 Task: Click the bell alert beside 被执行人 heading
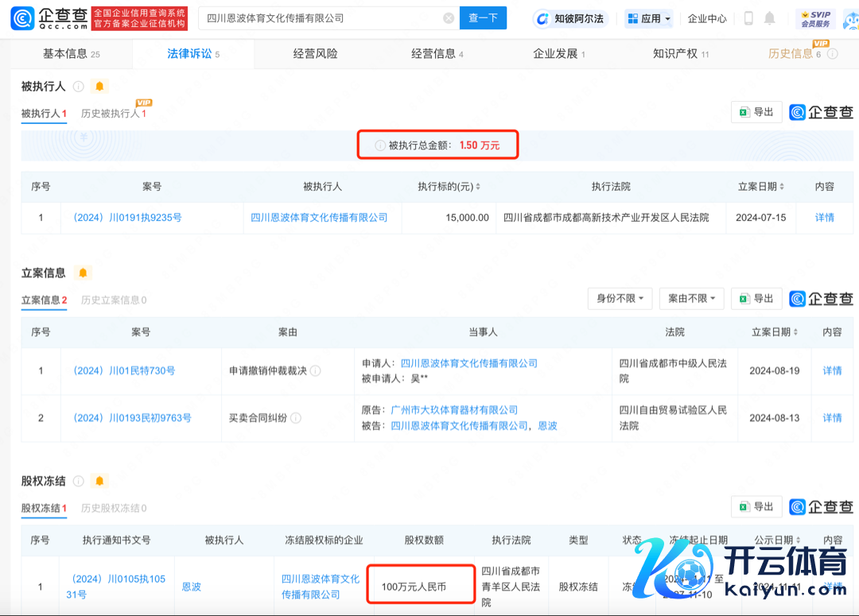99,86
